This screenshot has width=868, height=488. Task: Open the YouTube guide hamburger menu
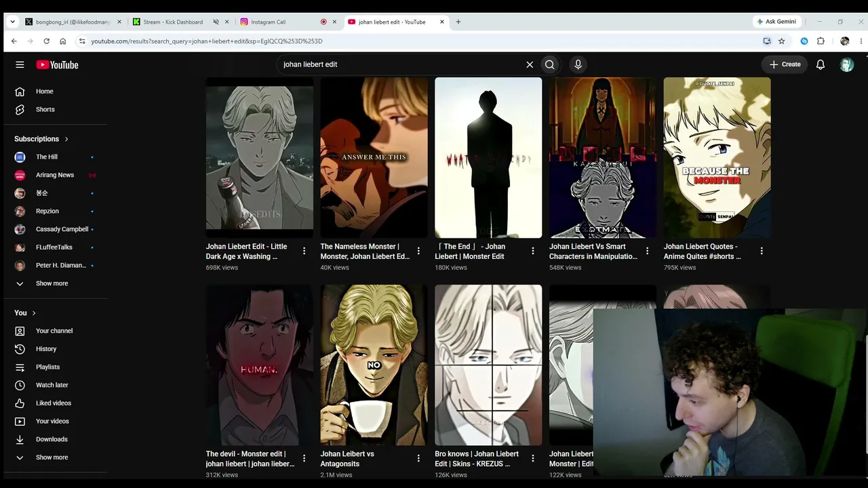pos(20,64)
